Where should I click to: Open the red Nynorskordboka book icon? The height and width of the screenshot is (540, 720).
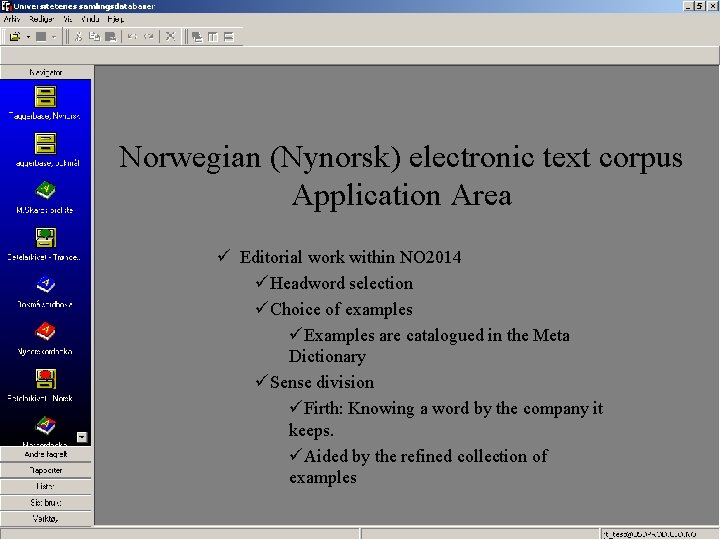point(45,332)
